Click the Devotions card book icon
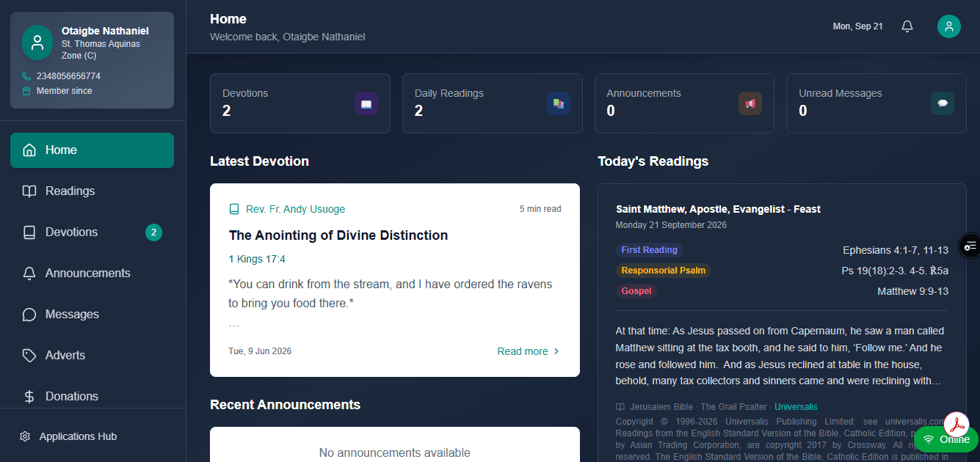 coord(366,103)
